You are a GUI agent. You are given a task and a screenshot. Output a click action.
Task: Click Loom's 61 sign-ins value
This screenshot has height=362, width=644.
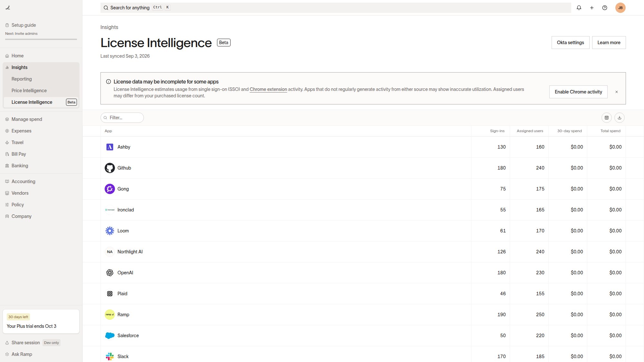[x=503, y=231]
